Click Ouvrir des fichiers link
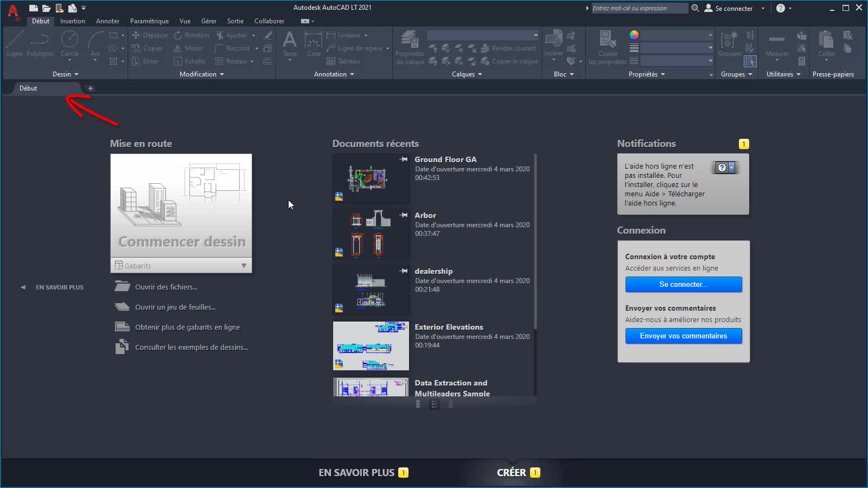The height and width of the screenshot is (488, 868). click(x=166, y=287)
